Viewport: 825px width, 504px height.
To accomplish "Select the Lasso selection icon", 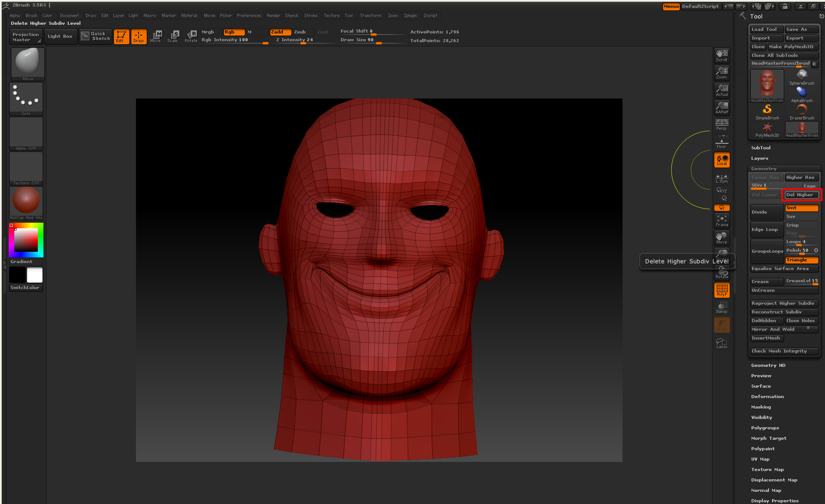I will (x=722, y=343).
